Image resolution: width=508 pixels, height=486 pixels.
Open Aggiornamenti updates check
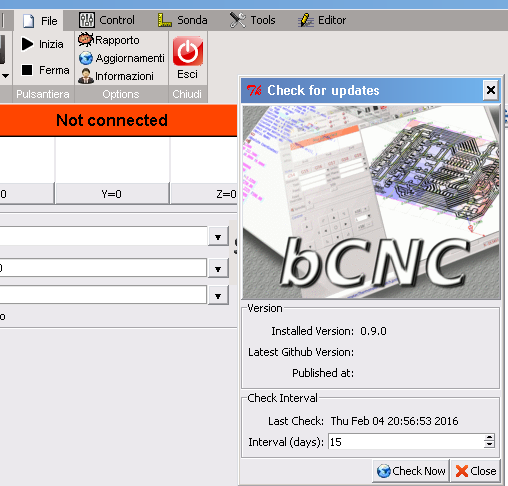(122, 58)
